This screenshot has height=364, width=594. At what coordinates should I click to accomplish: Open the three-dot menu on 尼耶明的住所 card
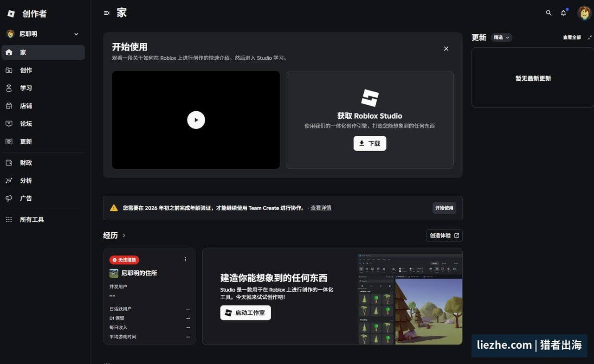(x=185, y=259)
